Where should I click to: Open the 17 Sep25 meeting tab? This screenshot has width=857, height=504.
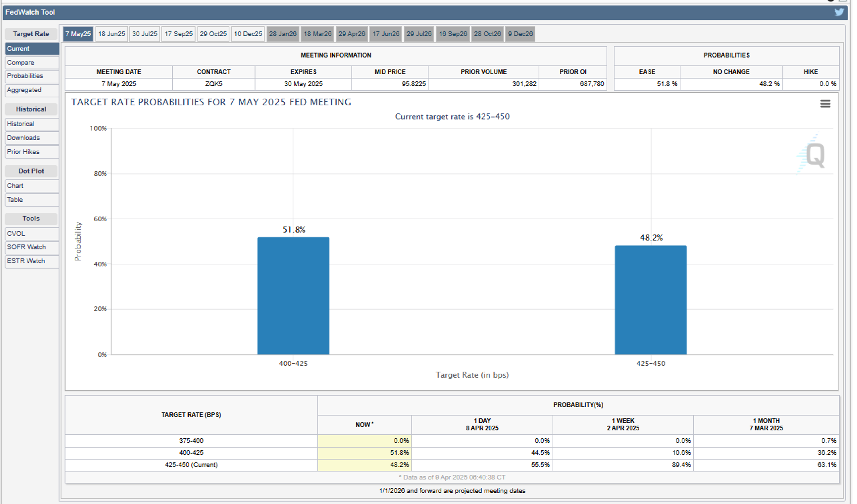(x=178, y=34)
